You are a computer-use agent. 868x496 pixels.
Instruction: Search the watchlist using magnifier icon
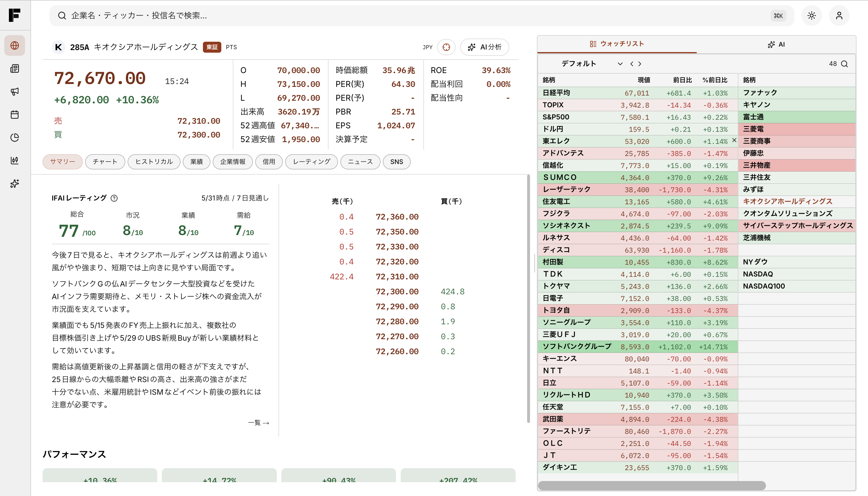point(844,64)
